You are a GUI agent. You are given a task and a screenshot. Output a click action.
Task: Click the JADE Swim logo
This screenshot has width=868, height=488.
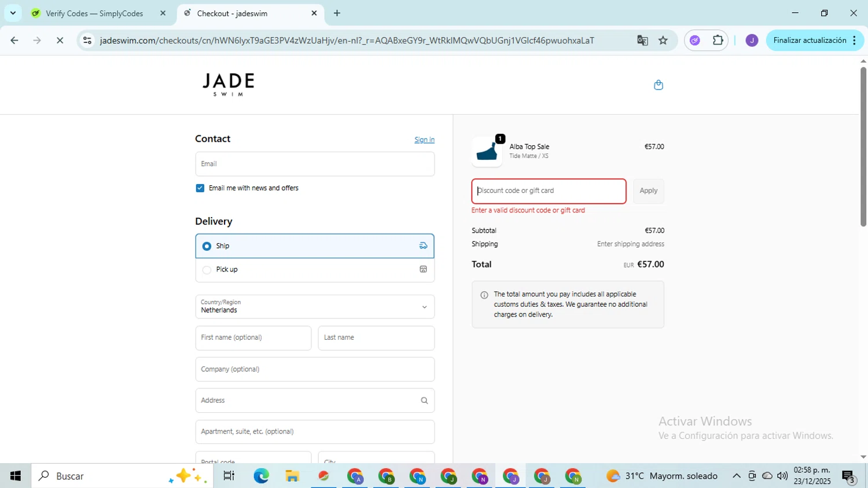pyautogui.click(x=228, y=85)
